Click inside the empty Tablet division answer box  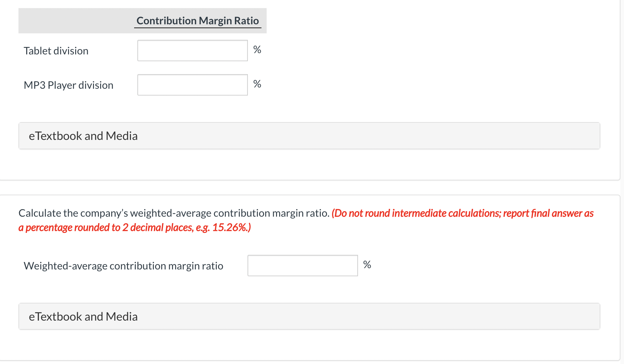[x=192, y=51]
